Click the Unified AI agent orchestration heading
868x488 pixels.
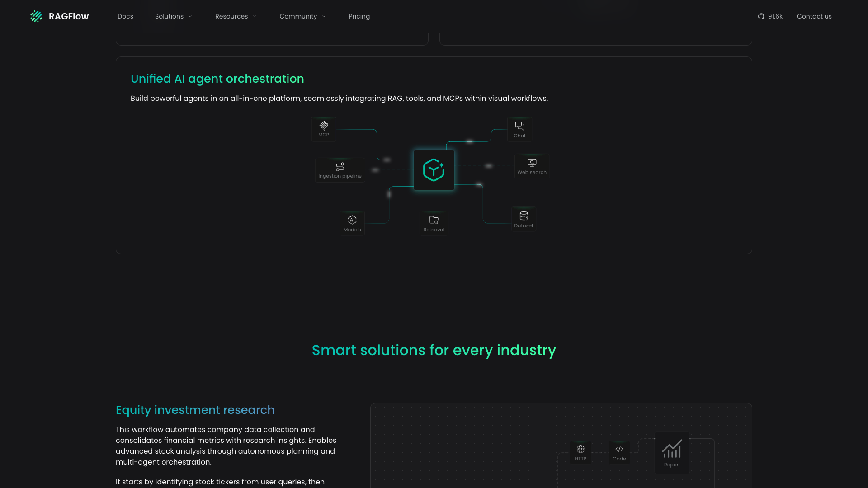tap(217, 79)
